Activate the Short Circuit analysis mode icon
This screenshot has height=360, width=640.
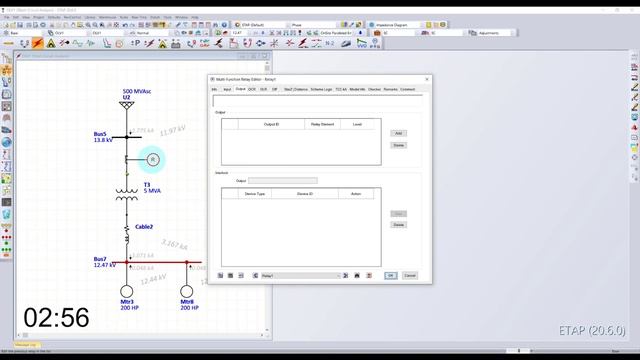(x=38, y=43)
